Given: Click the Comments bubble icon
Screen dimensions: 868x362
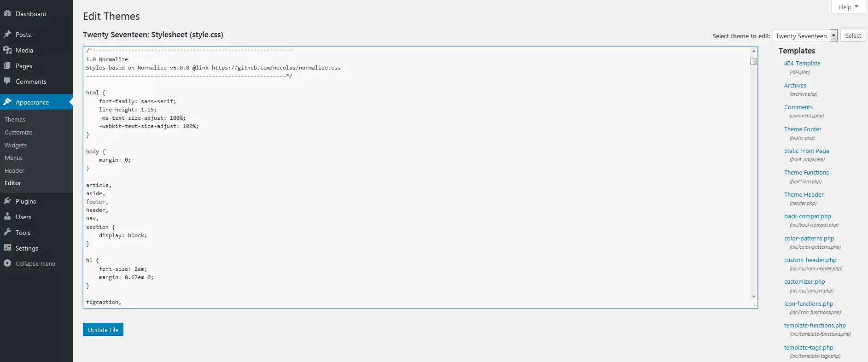Looking at the screenshot, I should coord(7,82).
